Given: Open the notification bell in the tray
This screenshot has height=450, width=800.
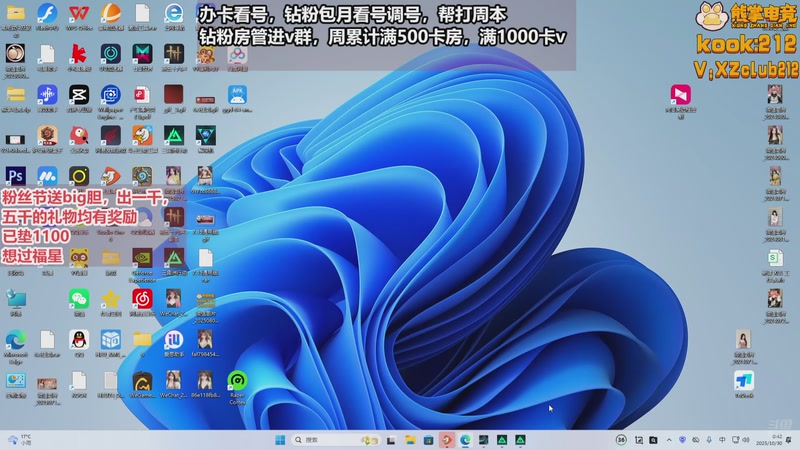Looking at the screenshot, I should point(789,440).
